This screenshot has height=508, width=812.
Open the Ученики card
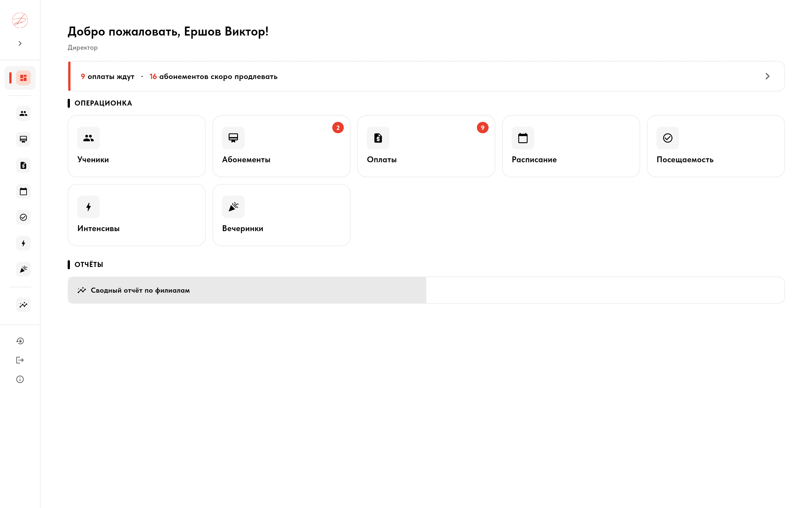coord(136,146)
